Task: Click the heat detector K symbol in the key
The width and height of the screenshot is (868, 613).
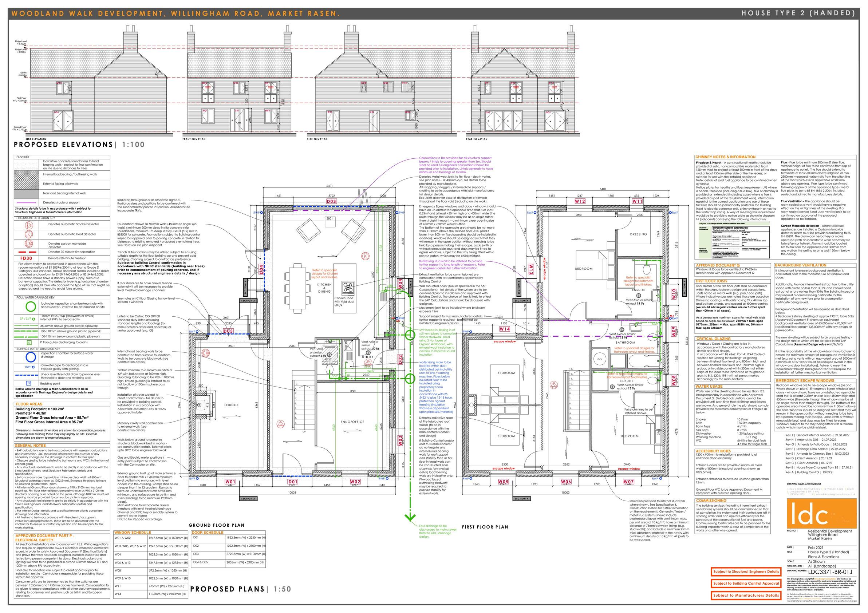Action: coord(29,234)
